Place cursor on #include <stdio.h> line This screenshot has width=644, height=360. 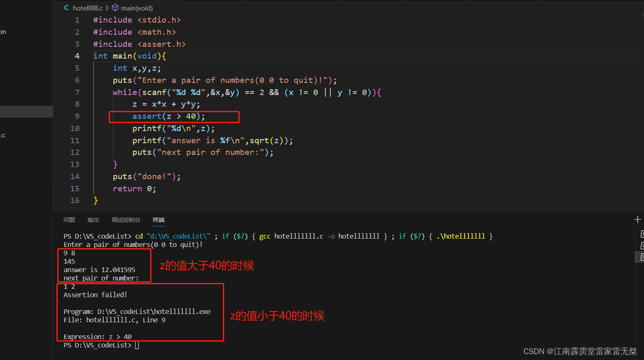137,20
